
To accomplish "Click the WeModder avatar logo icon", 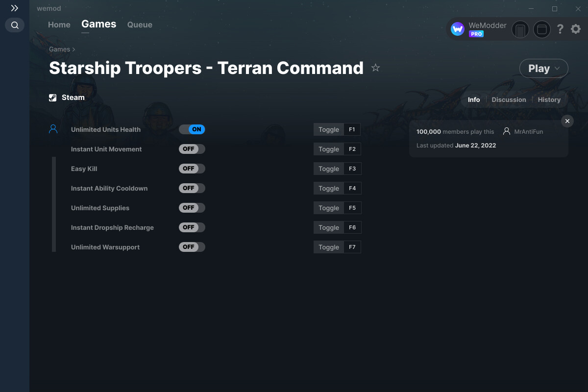I will pyautogui.click(x=458, y=29).
